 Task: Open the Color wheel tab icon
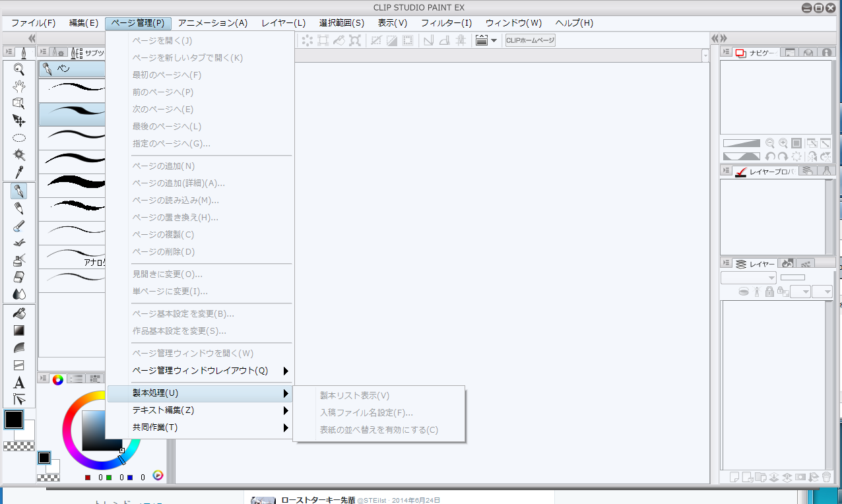click(58, 379)
